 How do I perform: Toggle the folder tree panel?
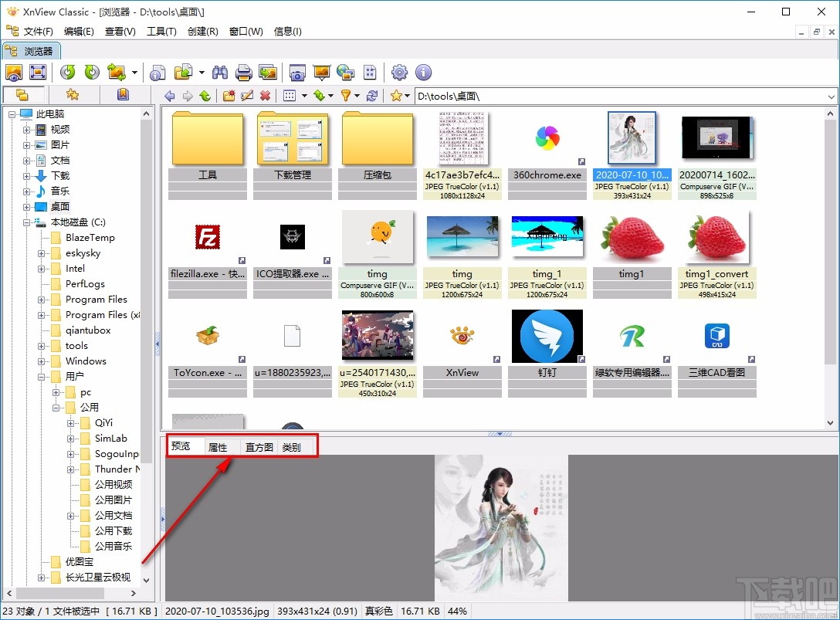[x=23, y=94]
